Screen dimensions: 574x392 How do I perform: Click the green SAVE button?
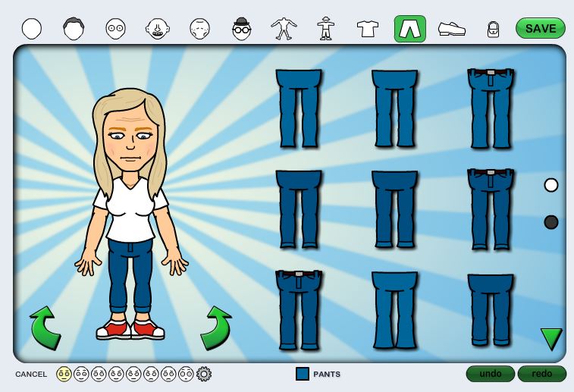pos(541,28)
